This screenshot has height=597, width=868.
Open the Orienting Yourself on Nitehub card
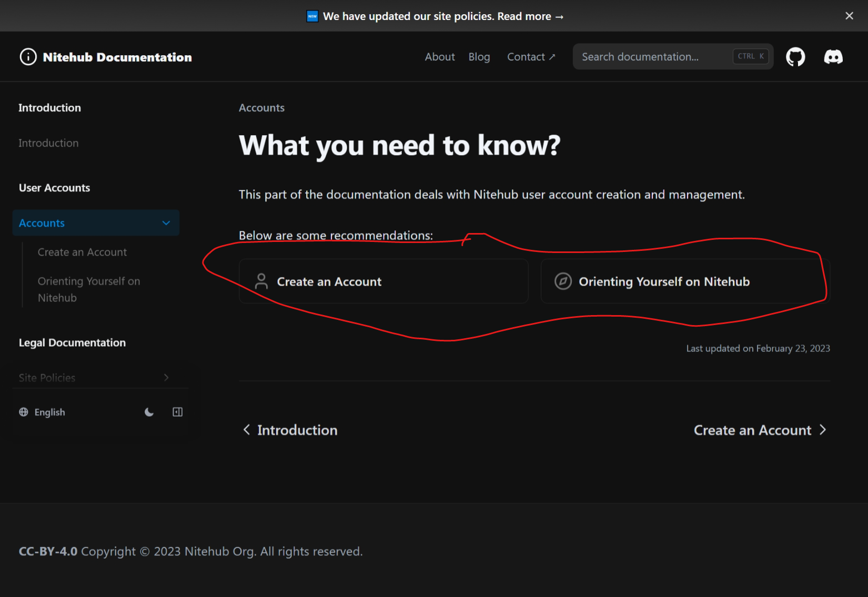pos(685,281)
